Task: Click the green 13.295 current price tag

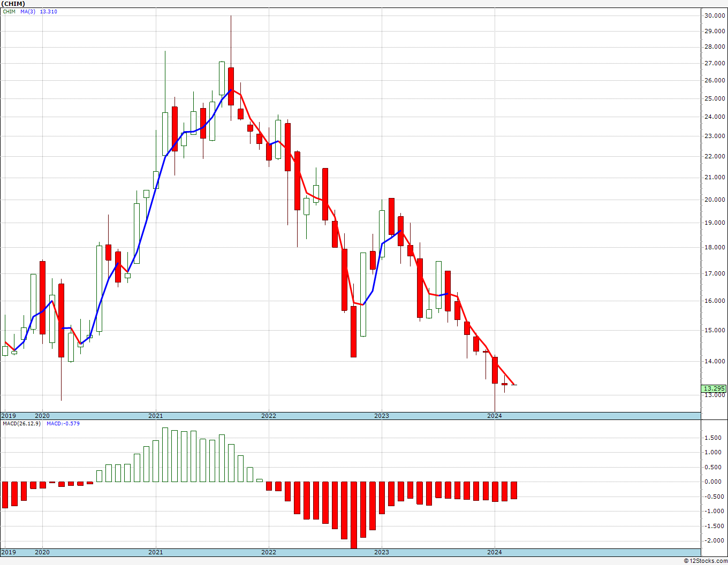Action: pos(715,389)
